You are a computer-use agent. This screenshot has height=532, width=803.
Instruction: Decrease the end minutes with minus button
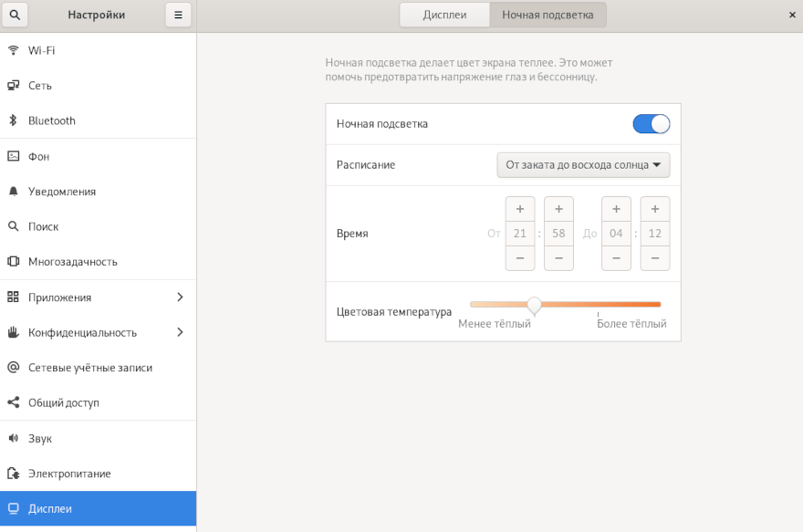point(654,258)
